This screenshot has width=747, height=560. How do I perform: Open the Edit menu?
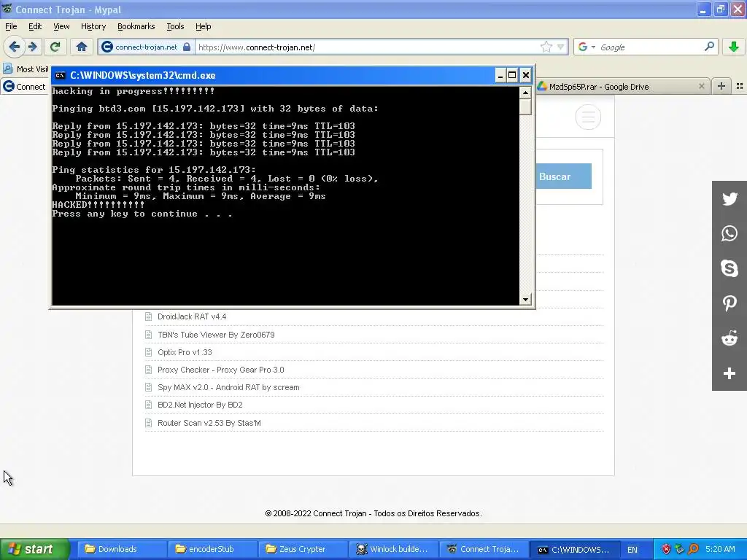click(x=35, y=26)
